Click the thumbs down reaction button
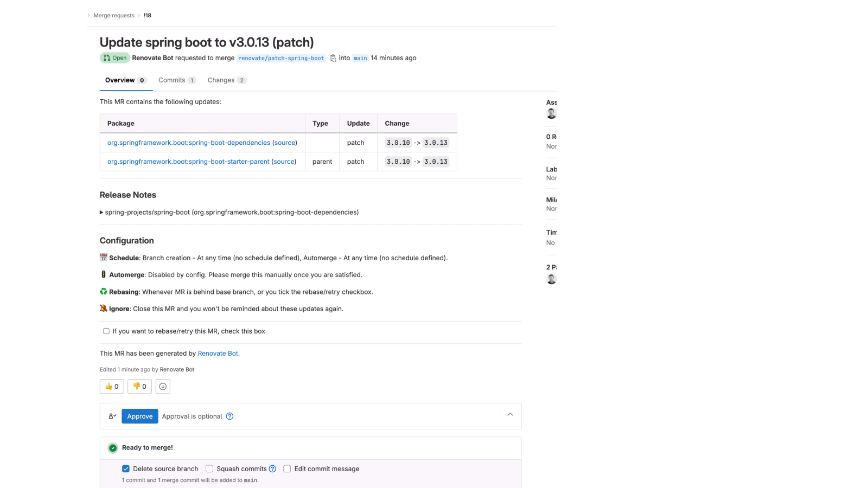868x488 pixels. click(x=139, y=387)
